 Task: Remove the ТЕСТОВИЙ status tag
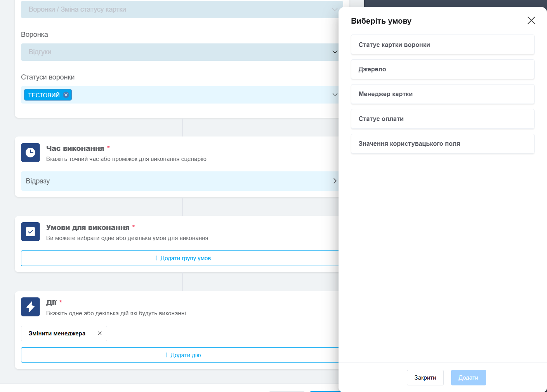pyautogui.click(x=66, y=95)
